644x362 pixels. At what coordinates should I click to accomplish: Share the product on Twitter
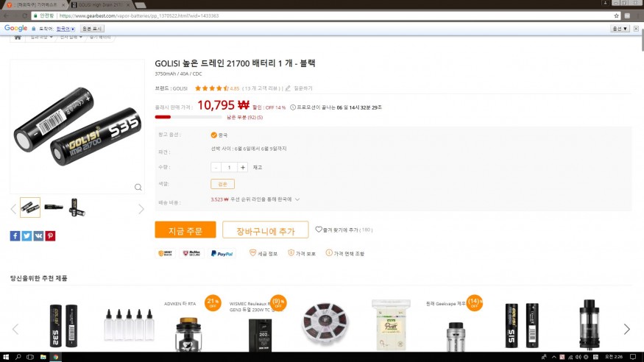point(26,236)
